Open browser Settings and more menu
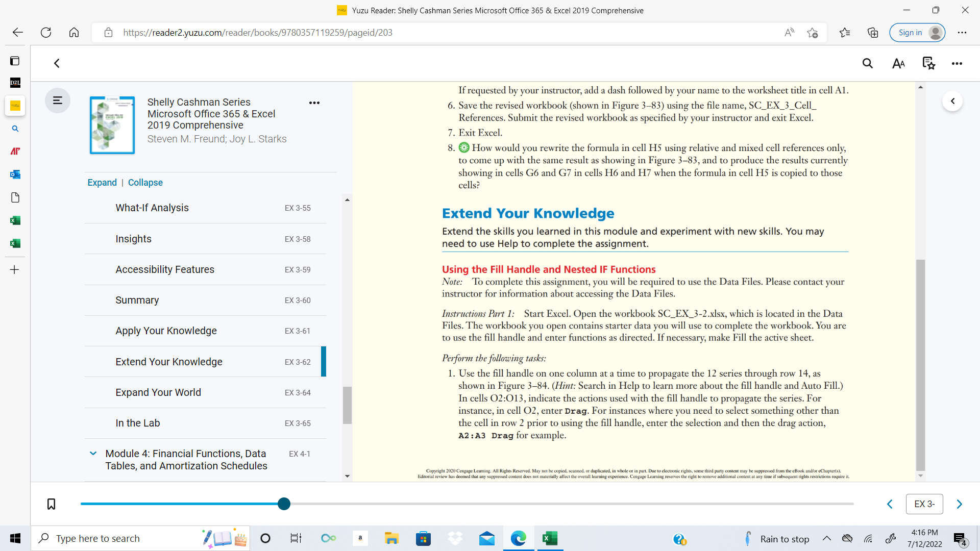This screenshot has height=551, width=980. pos(962,33)
